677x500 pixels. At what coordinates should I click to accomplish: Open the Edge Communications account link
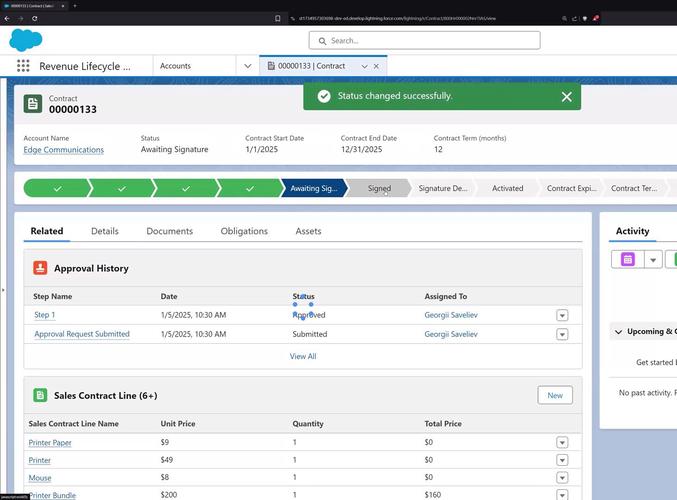(63, 149)
